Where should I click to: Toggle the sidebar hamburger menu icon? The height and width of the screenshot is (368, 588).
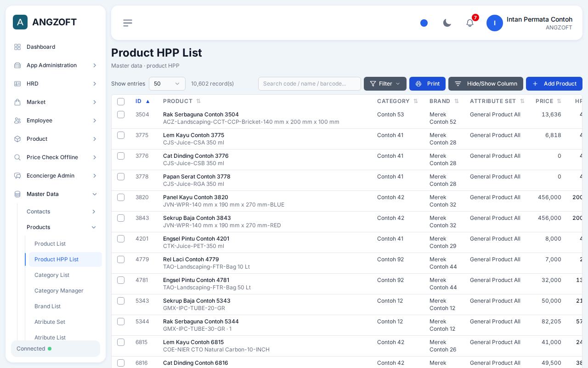click(x=128, y=23)
